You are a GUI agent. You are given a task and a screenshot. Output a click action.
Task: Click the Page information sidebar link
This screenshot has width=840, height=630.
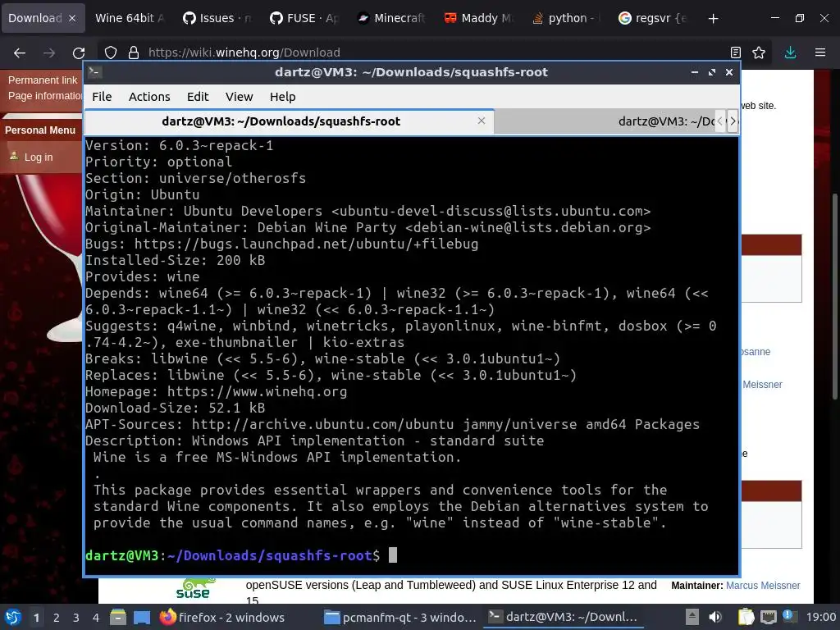pyautogui.click(x=45, y=96)
